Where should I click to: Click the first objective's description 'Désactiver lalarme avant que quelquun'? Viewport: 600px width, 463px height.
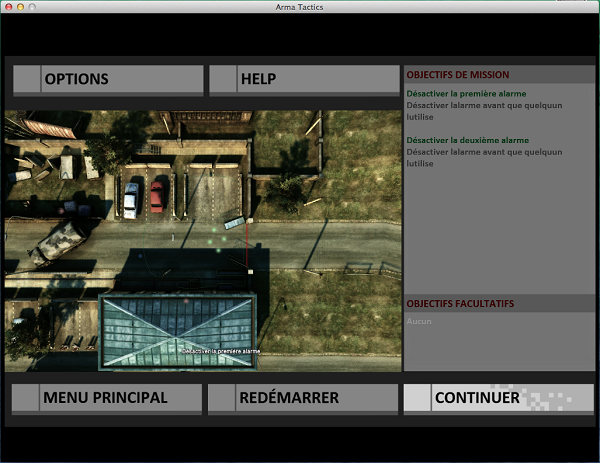[484, 105]
